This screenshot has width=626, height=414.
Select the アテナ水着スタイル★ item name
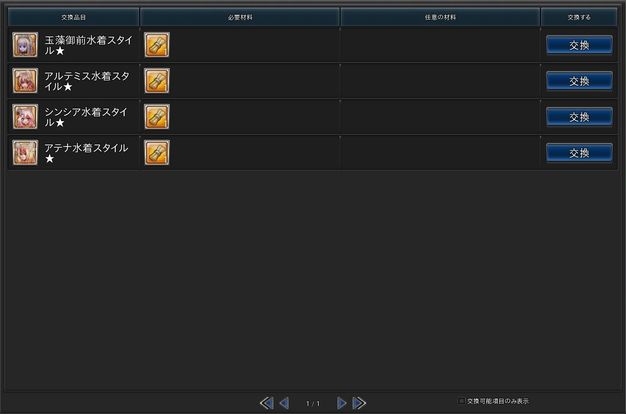pyautogui.click(x=86, y=153)
